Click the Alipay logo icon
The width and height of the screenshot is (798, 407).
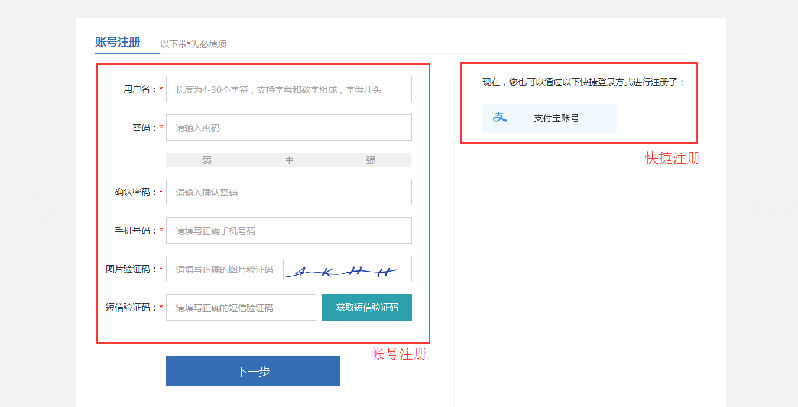(x=499, y=118)
